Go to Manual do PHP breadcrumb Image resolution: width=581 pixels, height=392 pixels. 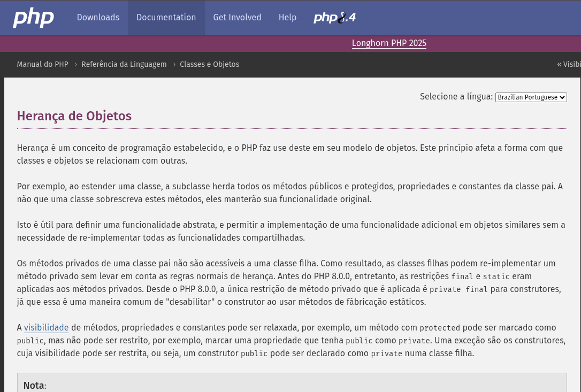click(43, 64)
